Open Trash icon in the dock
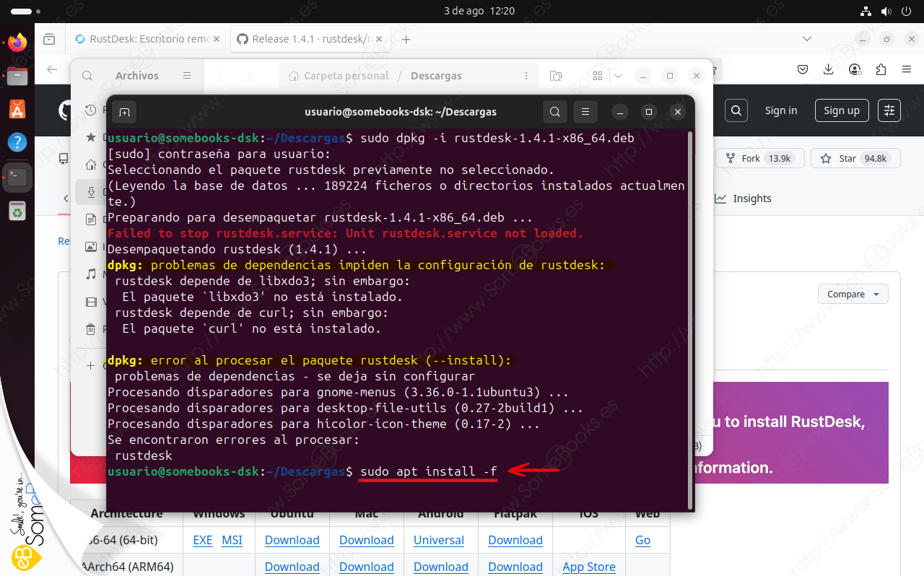The width and height of the screenshot is (924, 576). 17,211
